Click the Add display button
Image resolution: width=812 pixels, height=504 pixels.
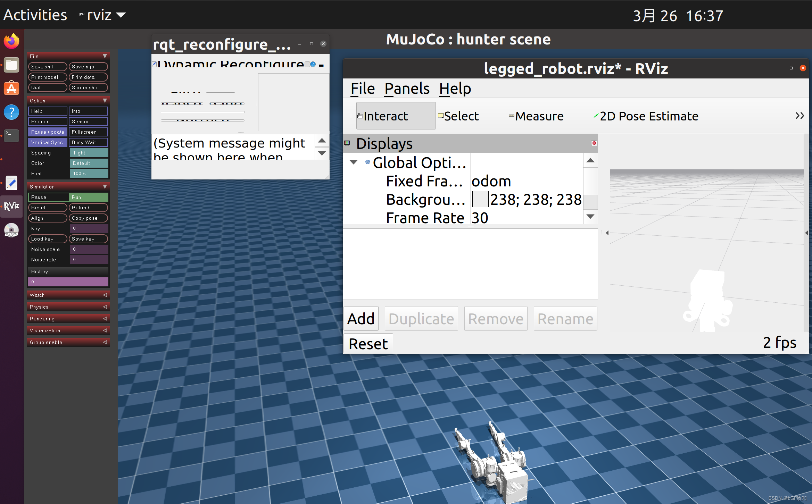click(x=361, y=319)
